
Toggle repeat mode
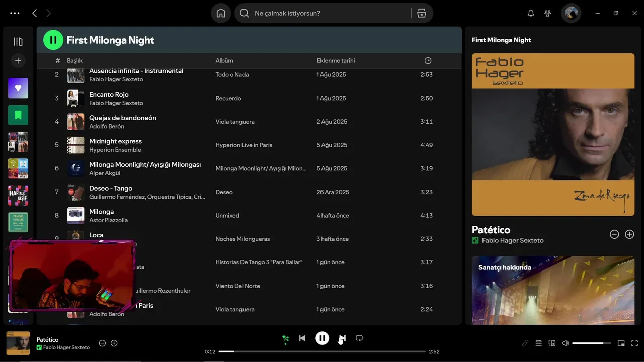click(359, 338)
